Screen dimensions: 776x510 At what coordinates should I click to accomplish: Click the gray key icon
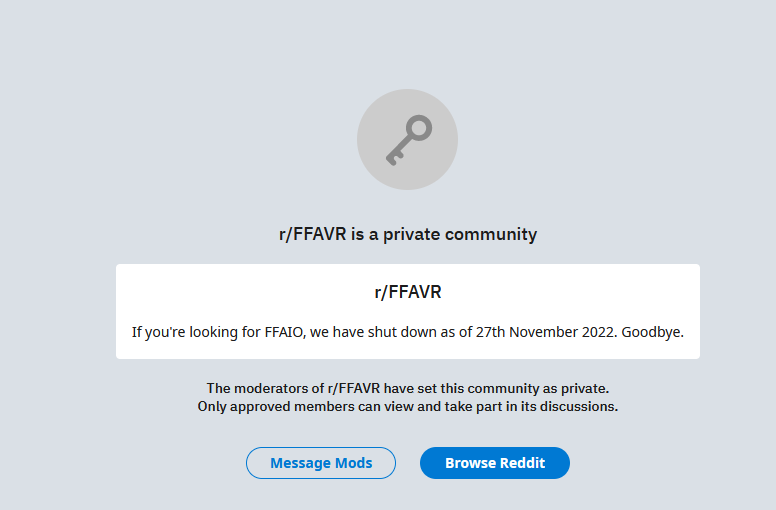coord(409,140)
